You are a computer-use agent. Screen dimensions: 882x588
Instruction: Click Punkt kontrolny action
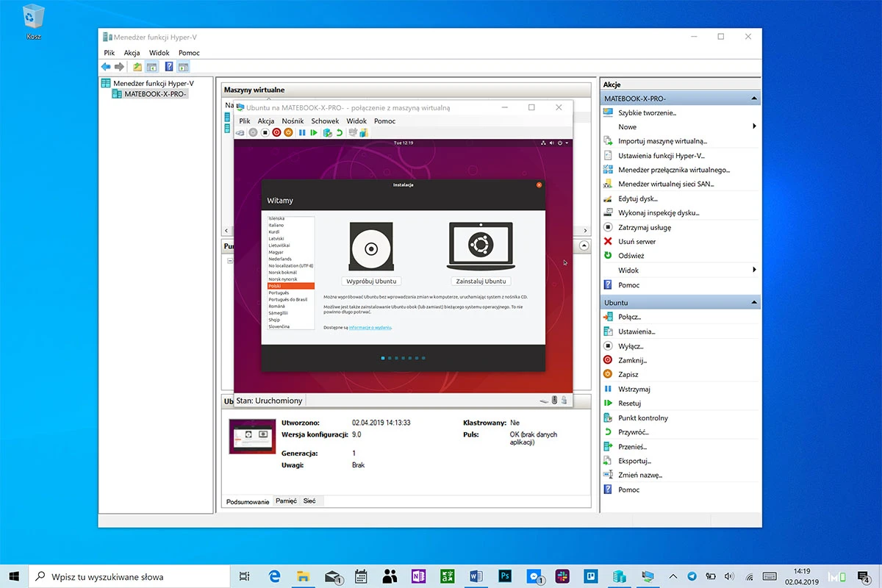point(643,417)
